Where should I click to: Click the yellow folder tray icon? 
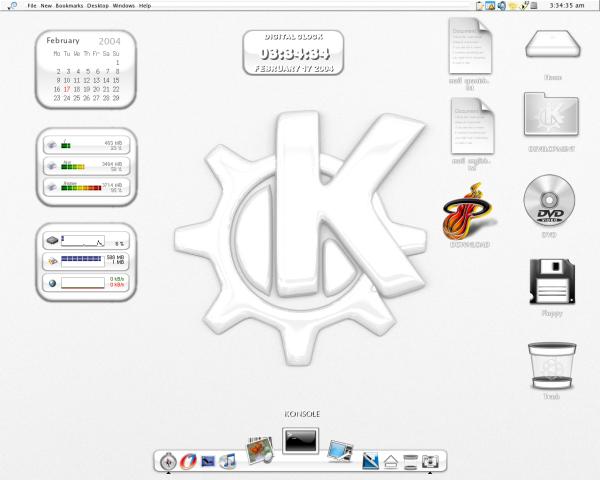[513, 6]
